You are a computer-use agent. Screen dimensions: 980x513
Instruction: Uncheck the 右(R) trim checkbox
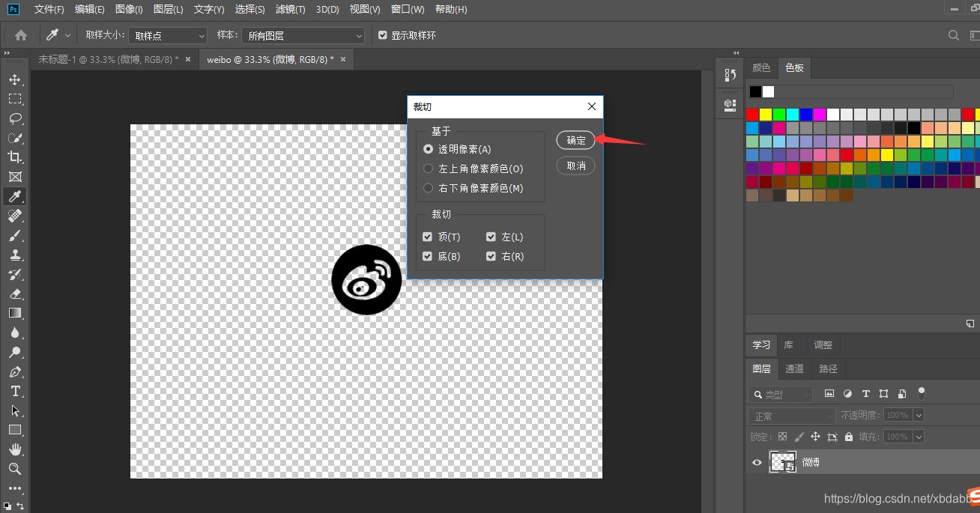pos(491,256)
